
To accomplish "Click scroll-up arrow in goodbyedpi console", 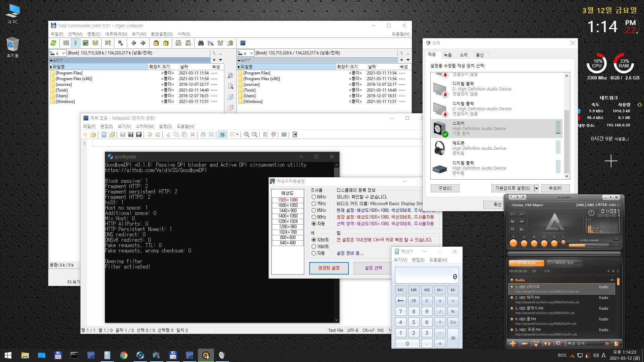I will [336, 165].
